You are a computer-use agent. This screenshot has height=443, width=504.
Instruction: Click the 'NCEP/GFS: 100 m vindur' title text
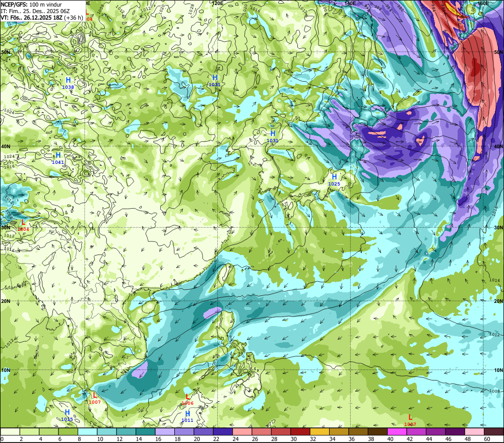(x=31, y=5)
